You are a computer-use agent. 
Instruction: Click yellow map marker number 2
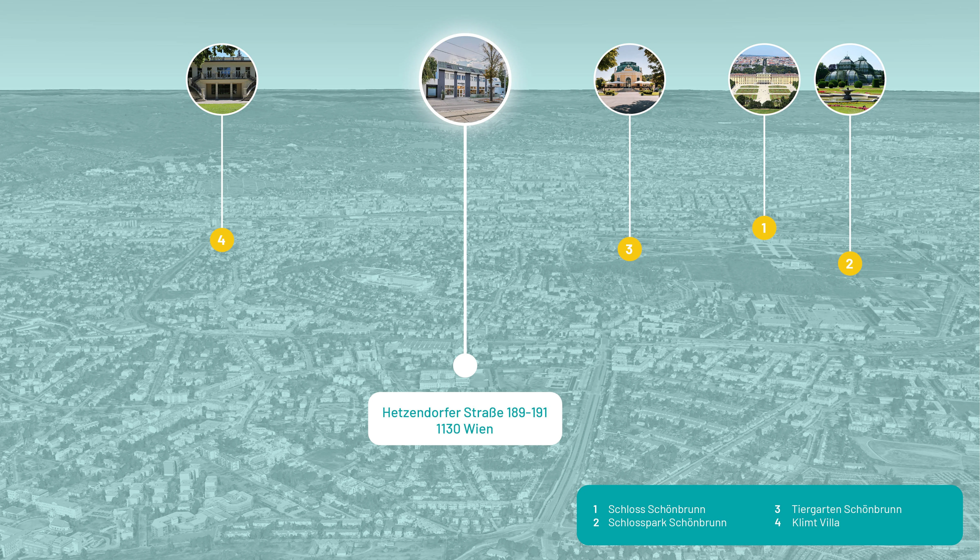click(x=850, y=263)
